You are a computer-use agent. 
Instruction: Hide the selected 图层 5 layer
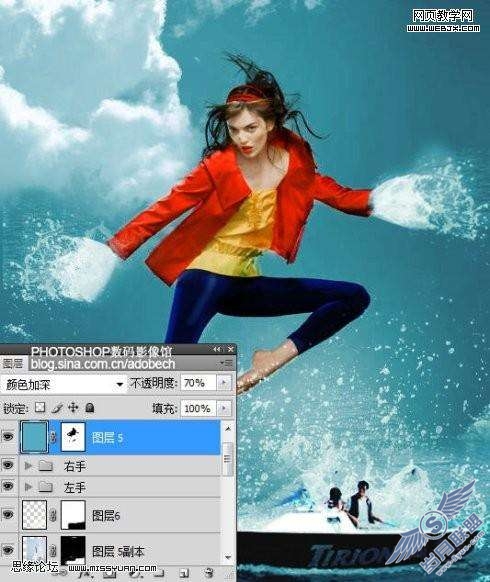tap(8, 437)
